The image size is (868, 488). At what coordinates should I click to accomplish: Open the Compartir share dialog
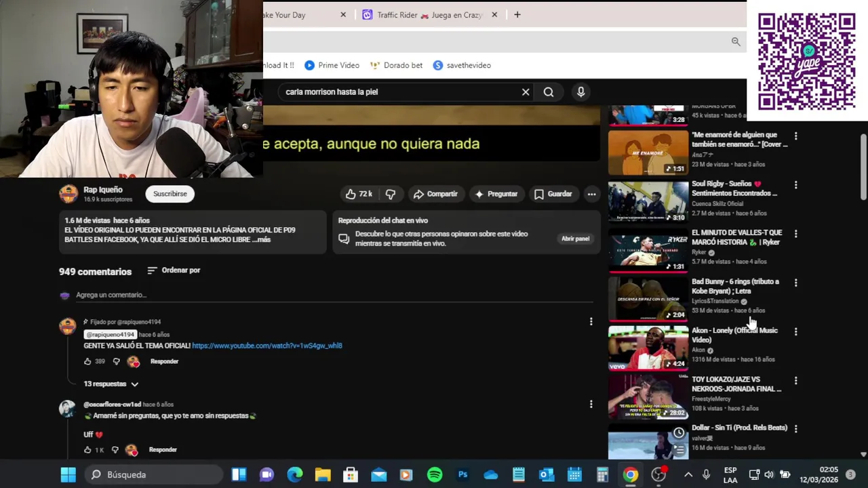pos(435,194)
